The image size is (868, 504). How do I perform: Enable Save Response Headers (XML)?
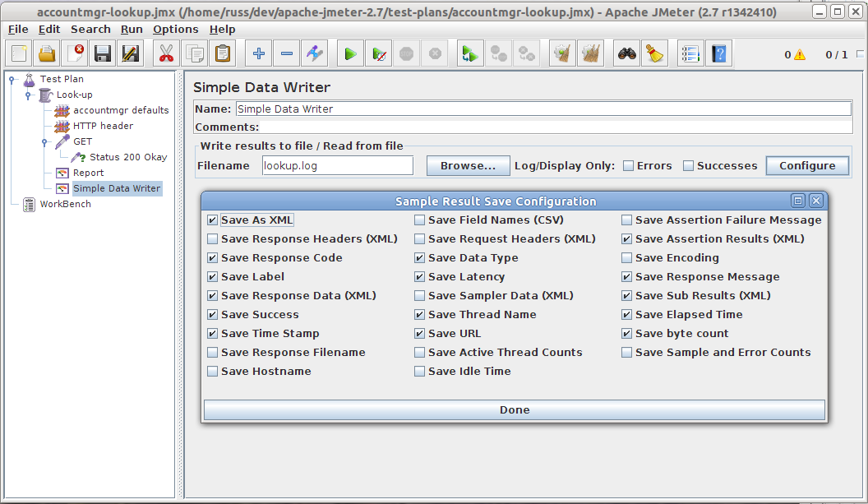pos(213,238)
